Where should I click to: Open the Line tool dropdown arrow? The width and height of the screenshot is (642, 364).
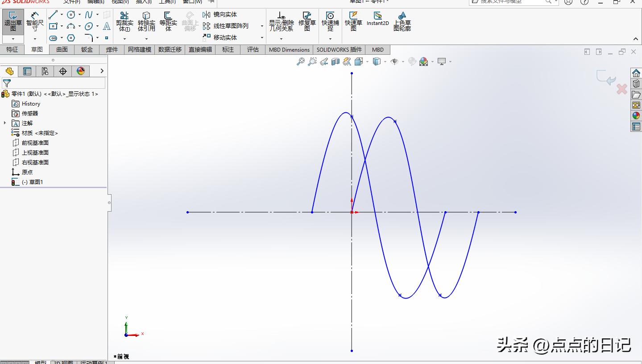62,15
